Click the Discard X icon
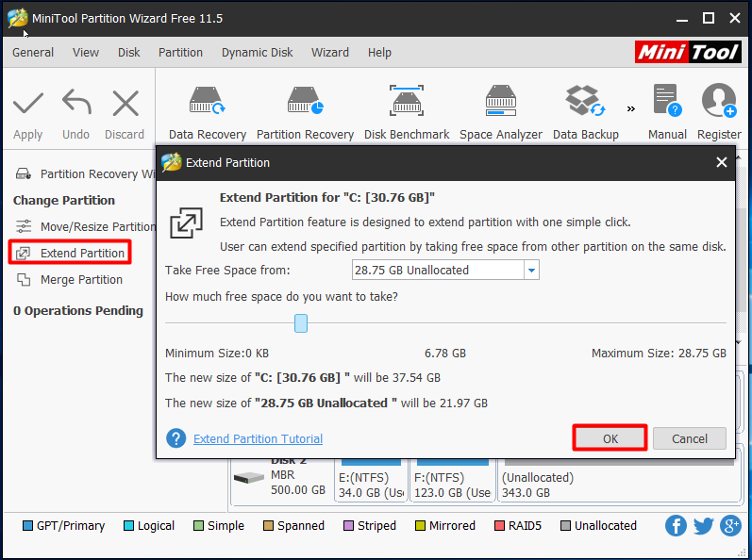This screenshot has height=560, width=752. pos(125,103)
